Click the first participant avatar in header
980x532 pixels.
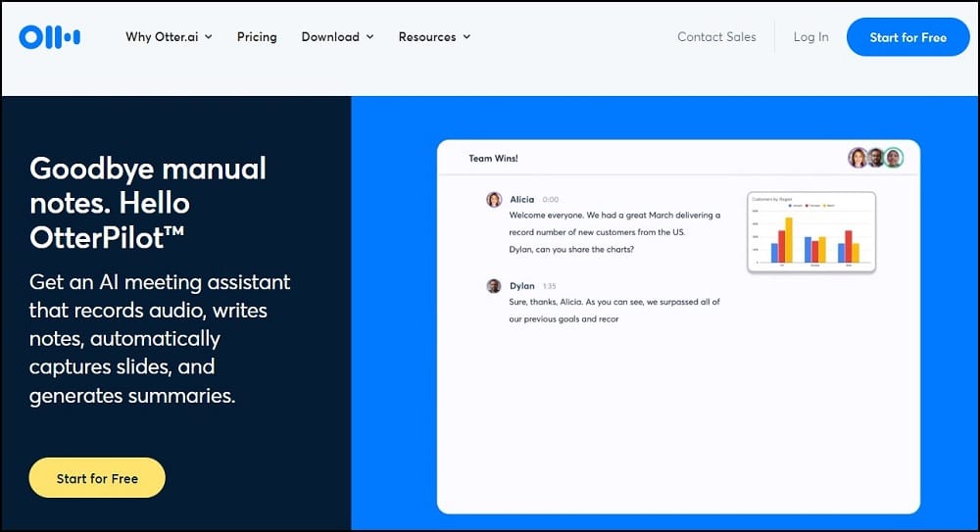857,158
